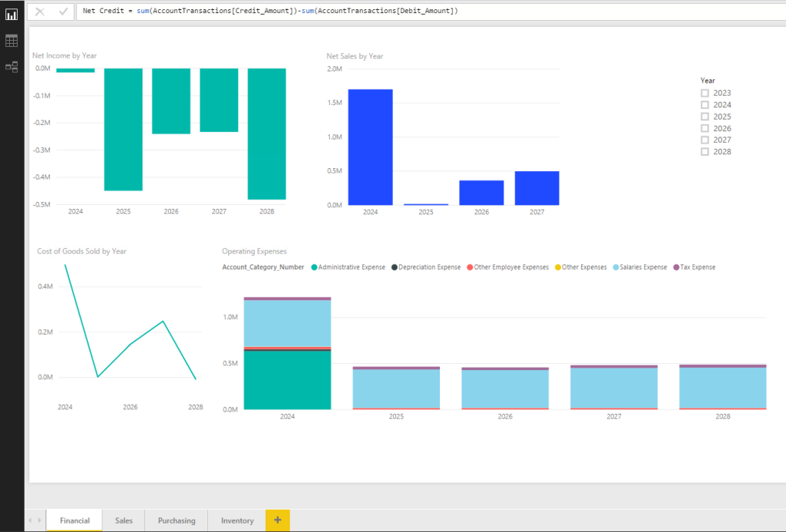This screenshot has width=786, height=532.
Task: Select Tax Expense purple legend marker
Action: [x=676, y=267]
